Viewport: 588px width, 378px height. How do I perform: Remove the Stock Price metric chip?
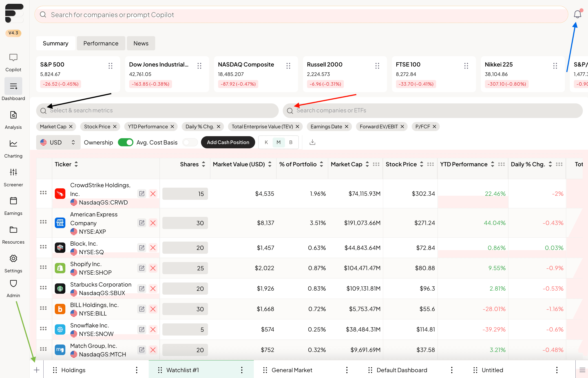point(115,126)
